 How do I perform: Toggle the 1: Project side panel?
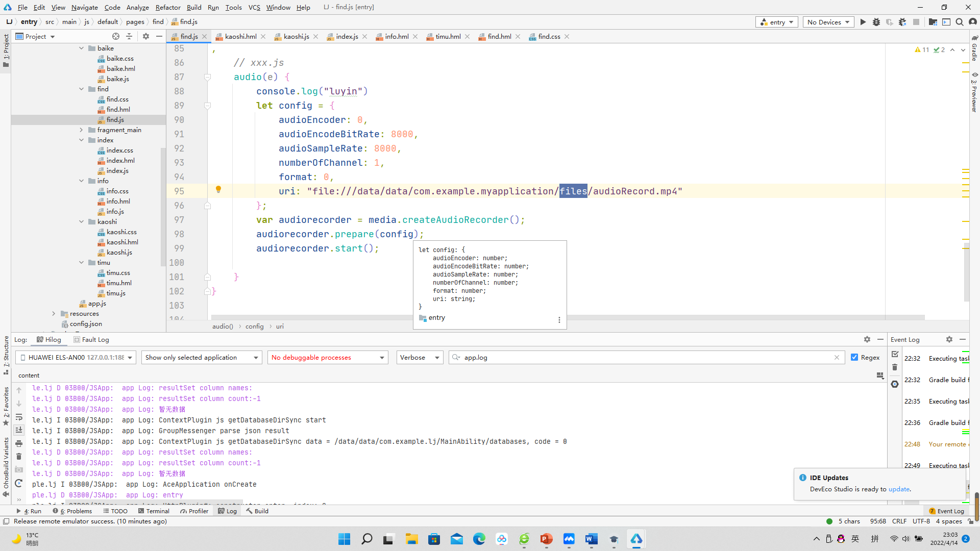(6, 51)
